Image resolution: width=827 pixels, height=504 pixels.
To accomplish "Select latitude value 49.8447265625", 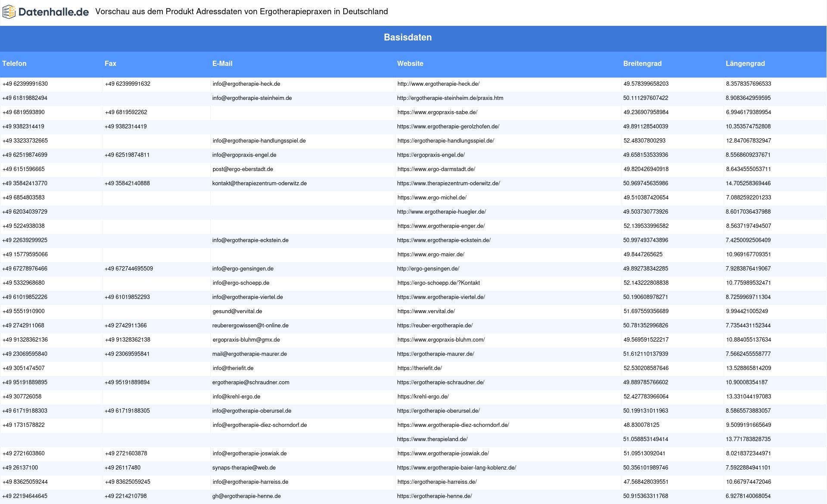I will [643, 255].
